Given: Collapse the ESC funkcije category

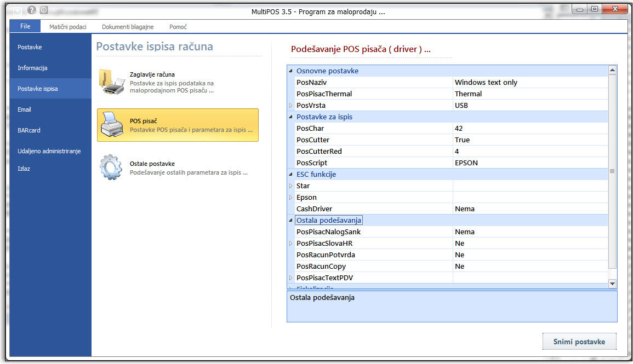Looking at the screenshot, I should coord(290,175).
